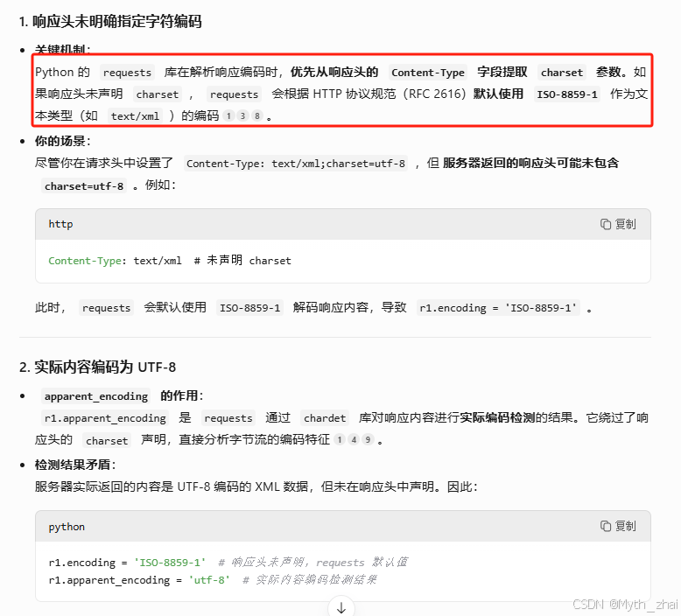This screenshot has width=681, height=616.
Task: Click the 'r1.apparent_encoding' line in python code
Action: 213,580
